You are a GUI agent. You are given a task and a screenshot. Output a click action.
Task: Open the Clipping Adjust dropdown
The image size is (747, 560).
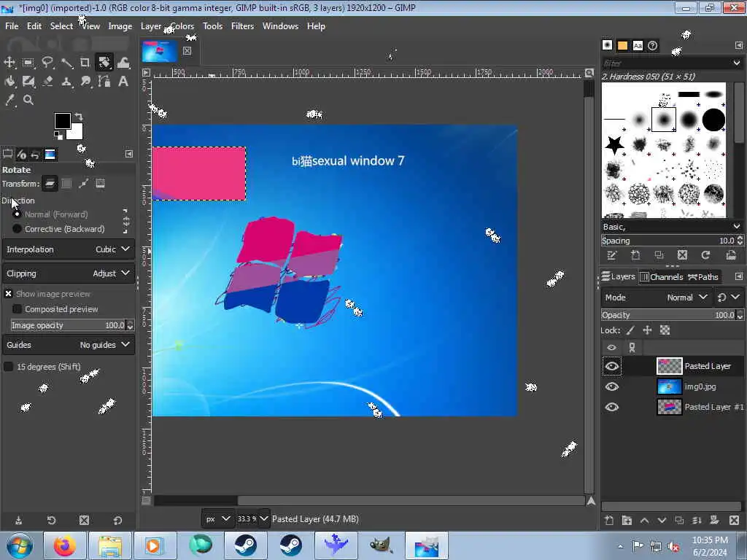tap(69, 273)
